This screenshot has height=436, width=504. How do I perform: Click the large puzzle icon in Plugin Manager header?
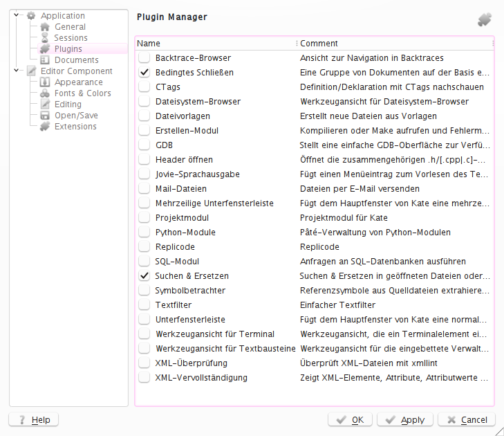[485, 19]
